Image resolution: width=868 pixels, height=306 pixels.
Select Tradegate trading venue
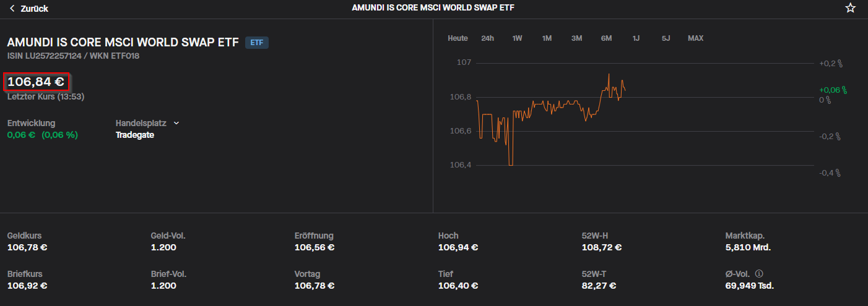pos(134,135)
